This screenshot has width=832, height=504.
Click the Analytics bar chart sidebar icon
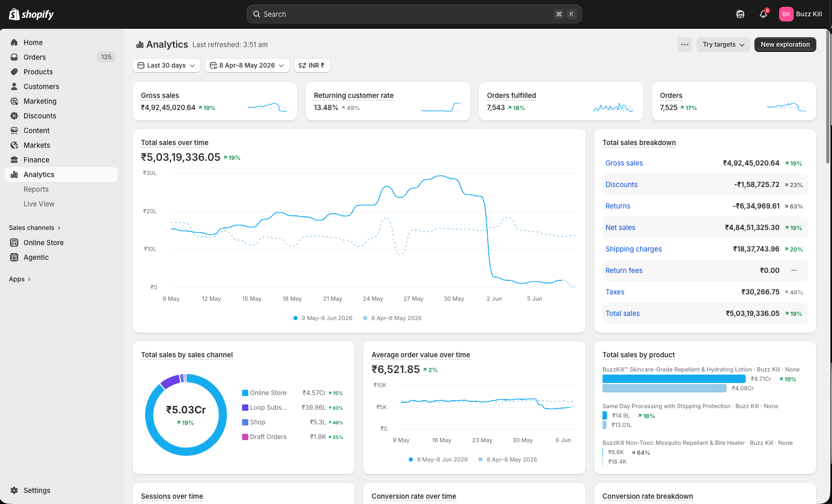14,174
